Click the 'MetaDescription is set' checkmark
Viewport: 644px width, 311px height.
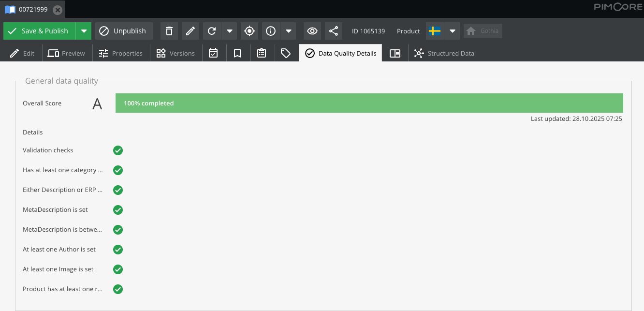click(118, 210)
